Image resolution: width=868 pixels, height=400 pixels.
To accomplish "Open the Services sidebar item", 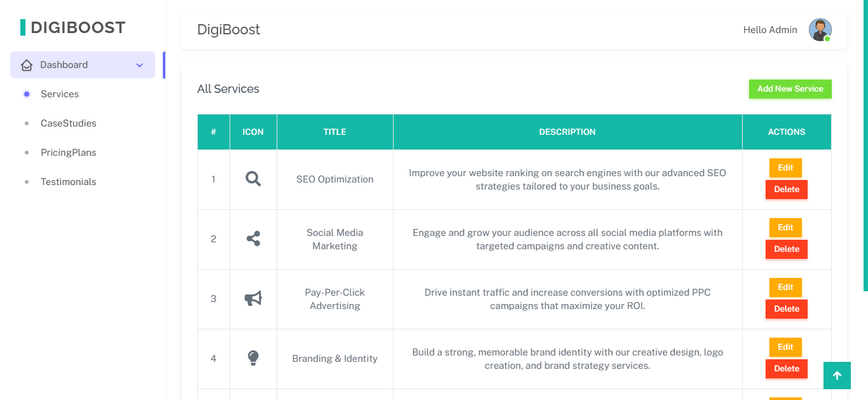I will tap(60, 94).
